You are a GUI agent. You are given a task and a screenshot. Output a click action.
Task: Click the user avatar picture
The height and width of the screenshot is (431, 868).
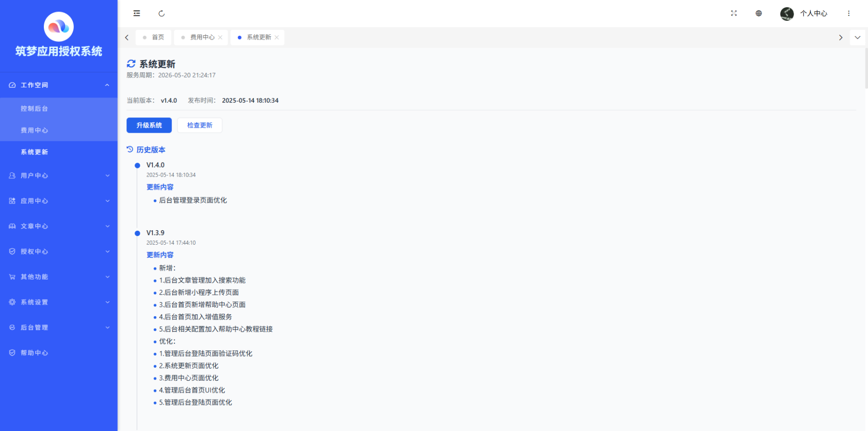point(787,14)
